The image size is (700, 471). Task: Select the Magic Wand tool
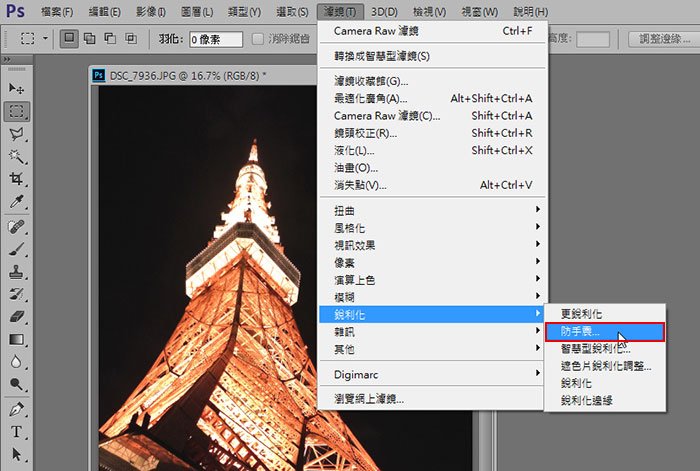tap(17, 156)
